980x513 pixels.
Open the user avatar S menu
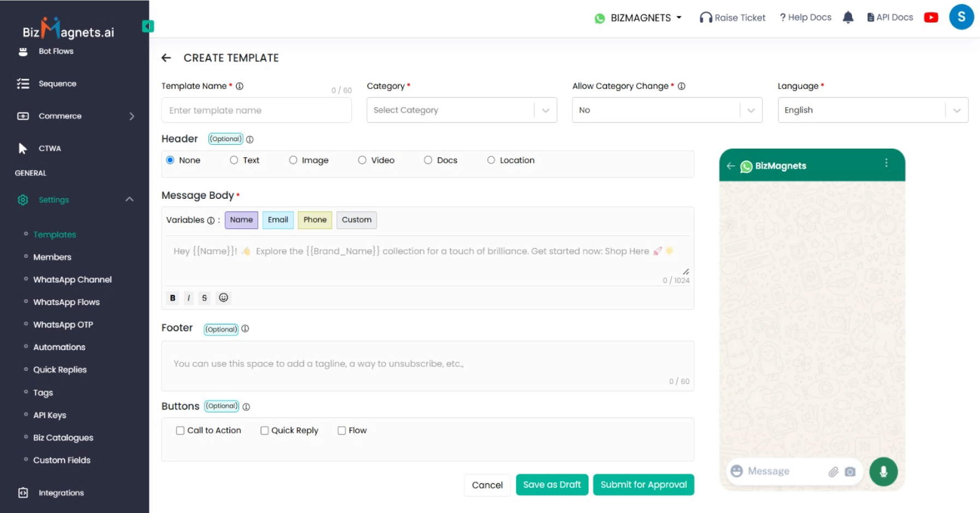coord(961,17)
